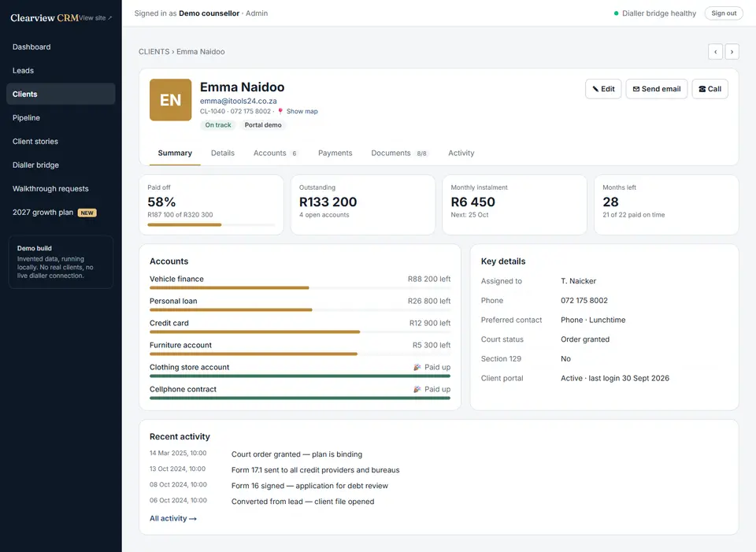Image resolution: width=756 pixels, height=552 pixels.
Task: Click the Vehicle finance progress bar
Action: click(x=300, y=287)
